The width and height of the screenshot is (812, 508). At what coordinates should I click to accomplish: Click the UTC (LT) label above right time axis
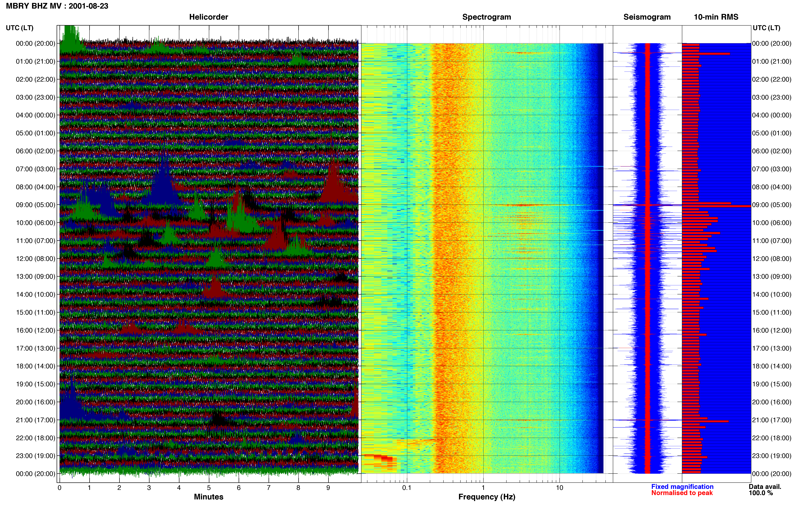[x=766, y=28]
